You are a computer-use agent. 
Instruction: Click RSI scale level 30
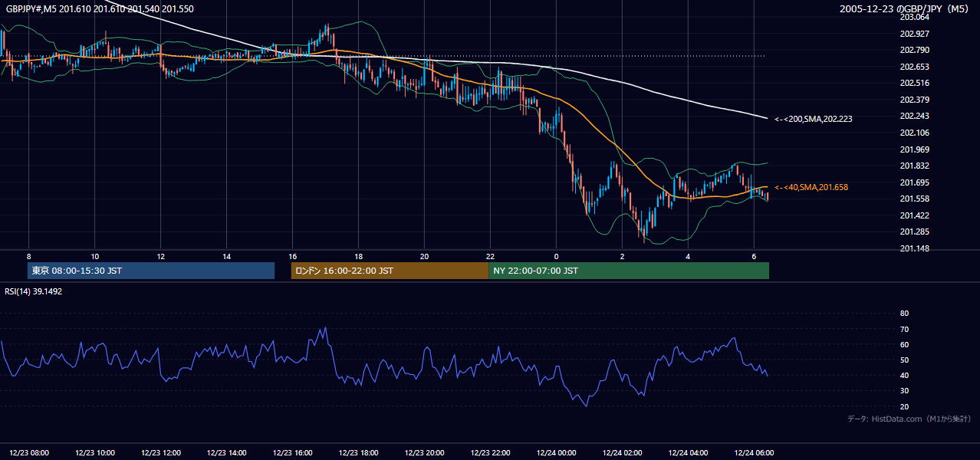904,391
